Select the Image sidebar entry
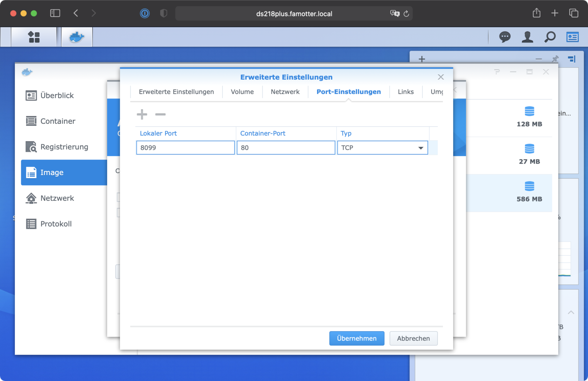Screen dimensions: 588x381 coord(51,172)
